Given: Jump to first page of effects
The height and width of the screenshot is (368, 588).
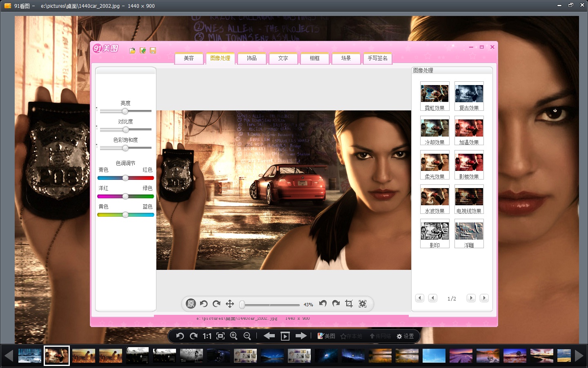Looking at the screenshot, I should click(420, 298).
